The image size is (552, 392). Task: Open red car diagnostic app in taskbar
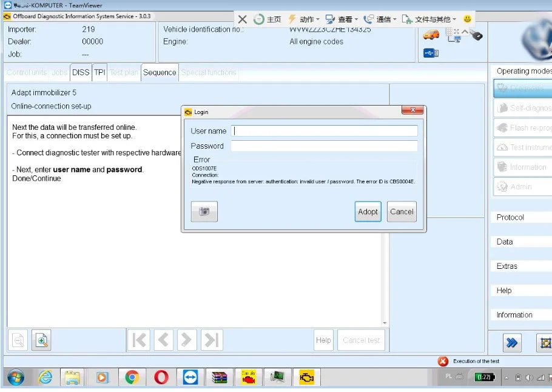point(249,377)
